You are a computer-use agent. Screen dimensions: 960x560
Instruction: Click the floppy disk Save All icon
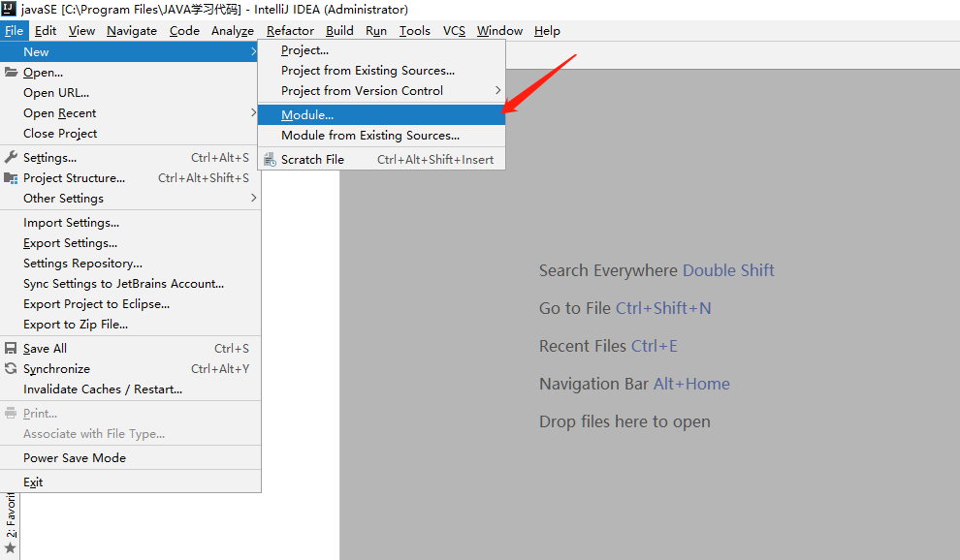11,348
